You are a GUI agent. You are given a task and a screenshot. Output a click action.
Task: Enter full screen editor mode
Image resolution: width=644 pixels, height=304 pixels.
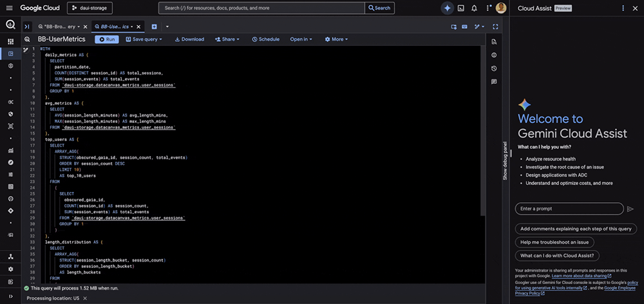pyautogui.click(x=495, y=26)
